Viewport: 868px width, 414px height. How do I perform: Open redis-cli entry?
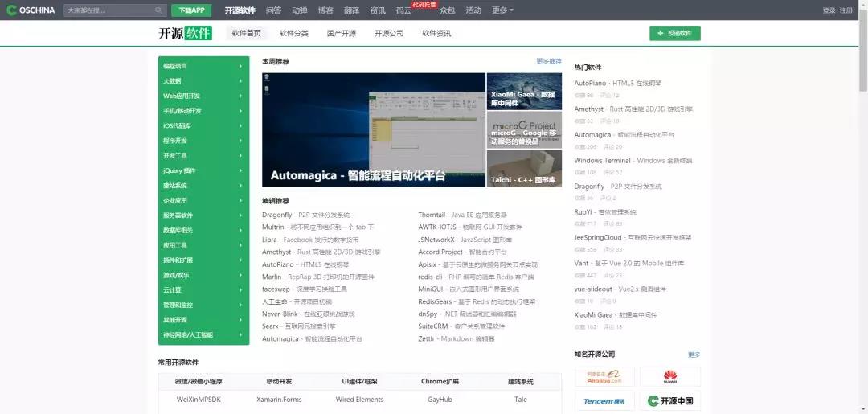476,277
